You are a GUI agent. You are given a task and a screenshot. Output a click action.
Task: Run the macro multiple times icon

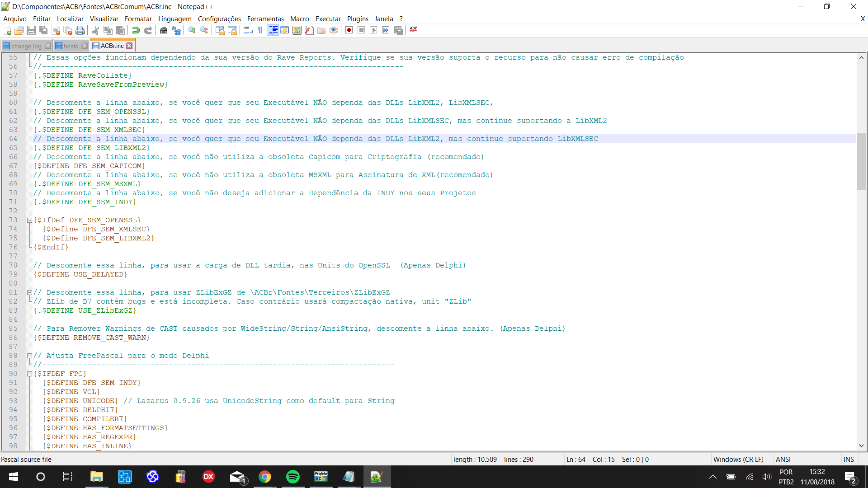[x=386, y=30]
